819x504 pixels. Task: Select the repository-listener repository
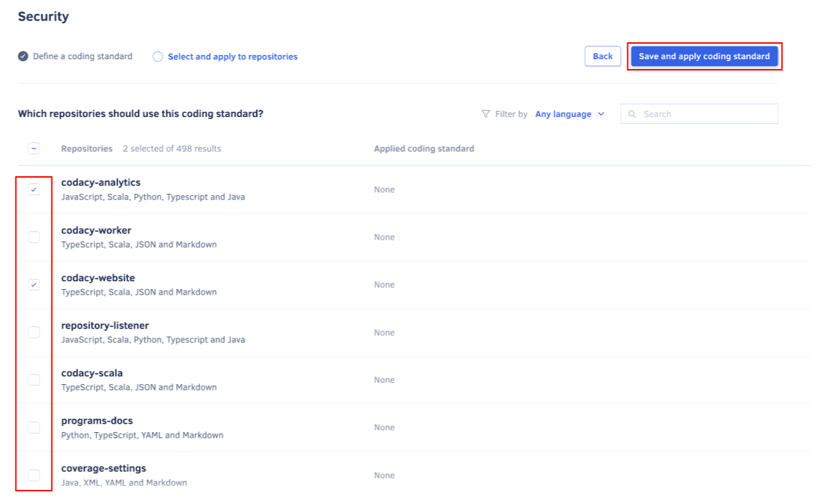click(33, 332)
